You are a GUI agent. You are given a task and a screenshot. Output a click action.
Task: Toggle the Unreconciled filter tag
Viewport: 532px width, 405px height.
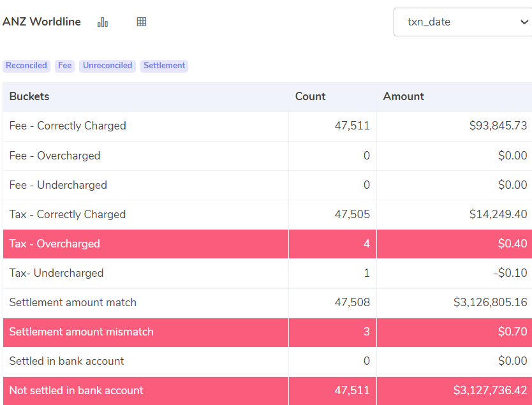(x=108, y=66)
